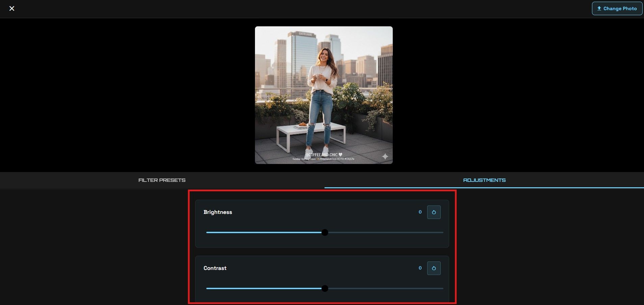Click the Brightness value showing 0
The image size is (644, 305).
click(420, 212)
